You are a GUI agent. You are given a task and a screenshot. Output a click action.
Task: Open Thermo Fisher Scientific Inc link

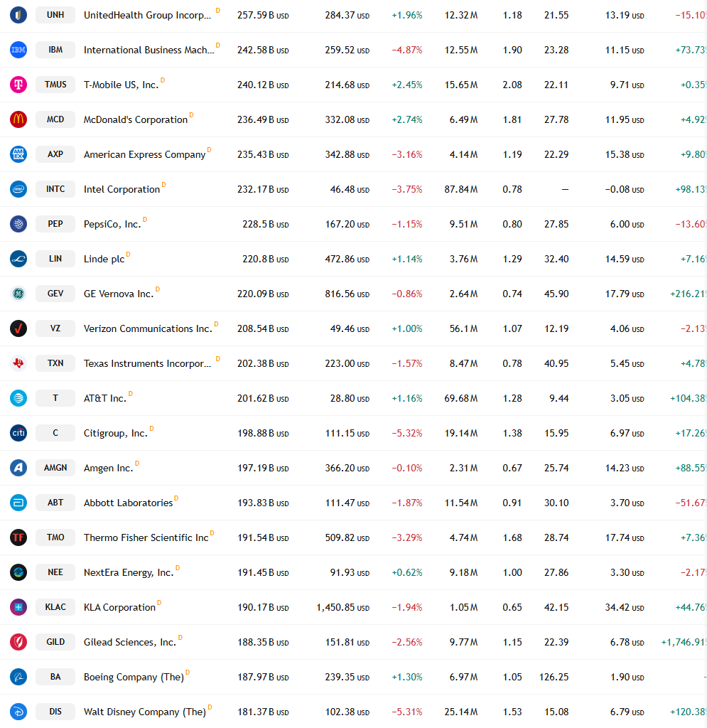coord(146,537)
